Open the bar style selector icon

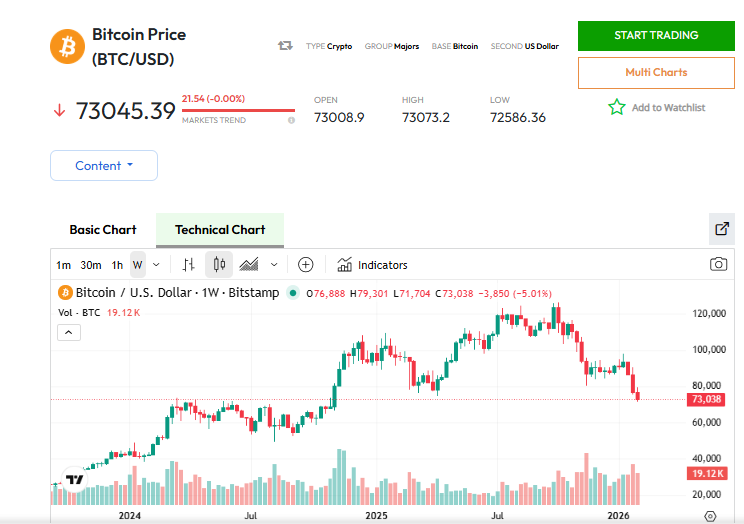[x=188, y=265]
